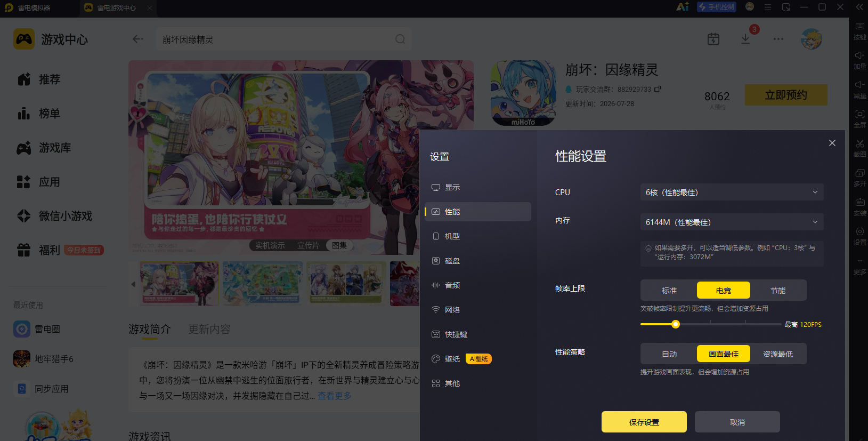Open the Shortcuts (快捷键) settings section

click(477, 334)
